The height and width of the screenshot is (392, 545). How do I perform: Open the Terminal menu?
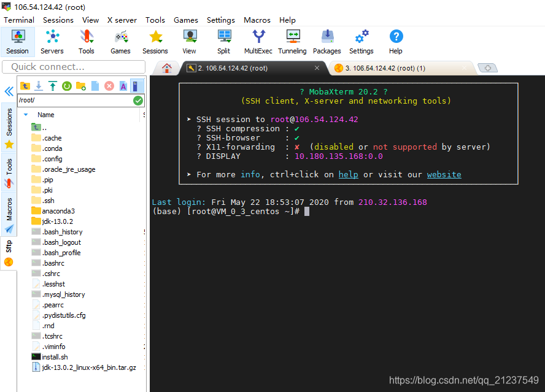coord(19,20)
